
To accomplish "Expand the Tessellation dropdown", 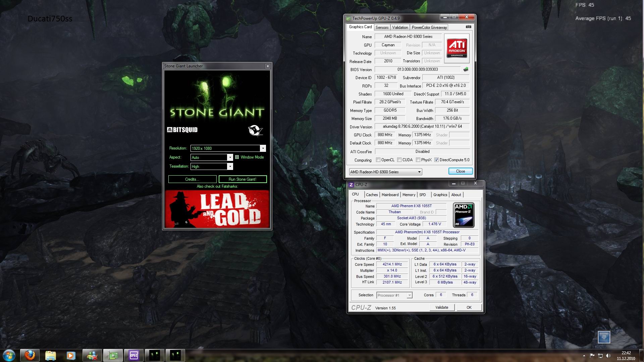I will [230, 166].
